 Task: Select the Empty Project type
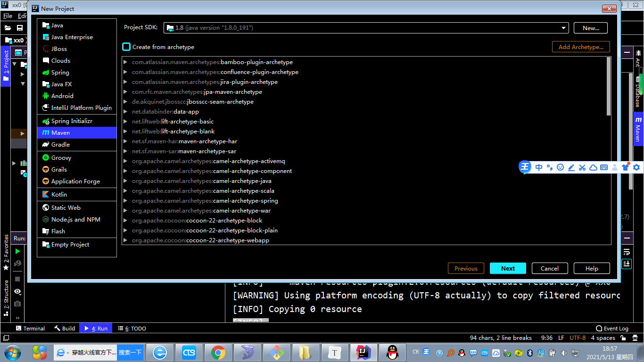[76, 245]
